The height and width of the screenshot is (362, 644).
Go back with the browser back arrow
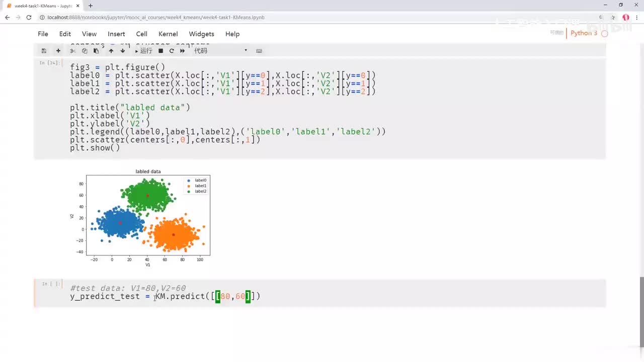[x=7, y=17]
